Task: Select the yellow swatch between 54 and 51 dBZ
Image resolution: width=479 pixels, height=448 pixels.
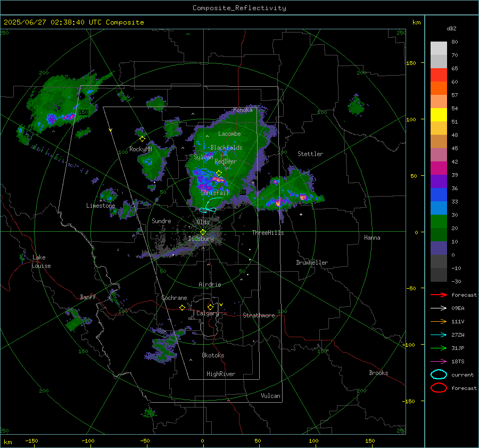Action: pos(439,115)
